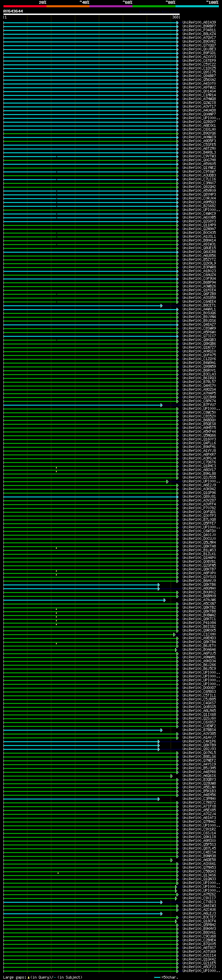Screen dimensions: 222x980
Task: Select hit label UniRef100_Q0G7H8
Action: 199,160
